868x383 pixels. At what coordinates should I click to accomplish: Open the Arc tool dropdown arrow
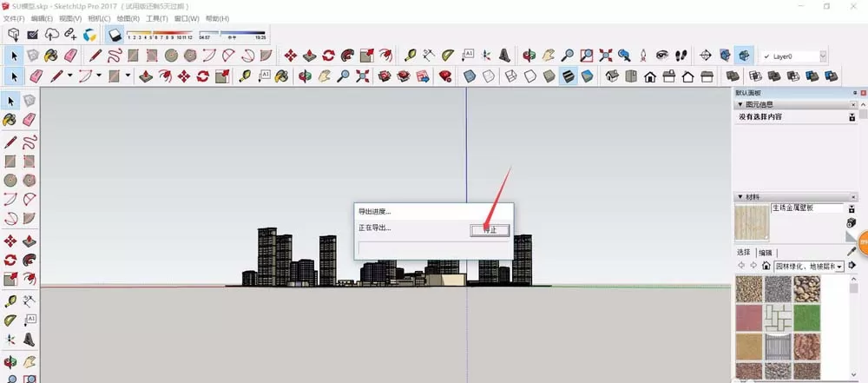pos(99,76)
